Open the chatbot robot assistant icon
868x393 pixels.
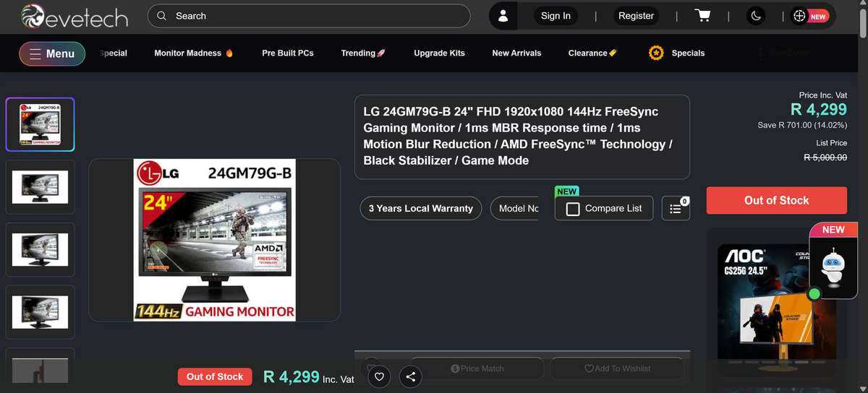pos(833,267)
